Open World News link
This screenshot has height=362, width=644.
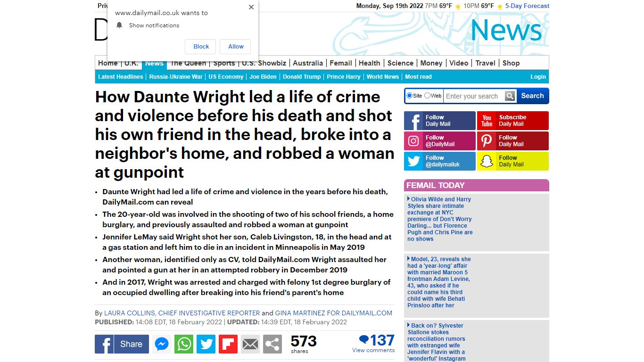(x=383, y=77)
